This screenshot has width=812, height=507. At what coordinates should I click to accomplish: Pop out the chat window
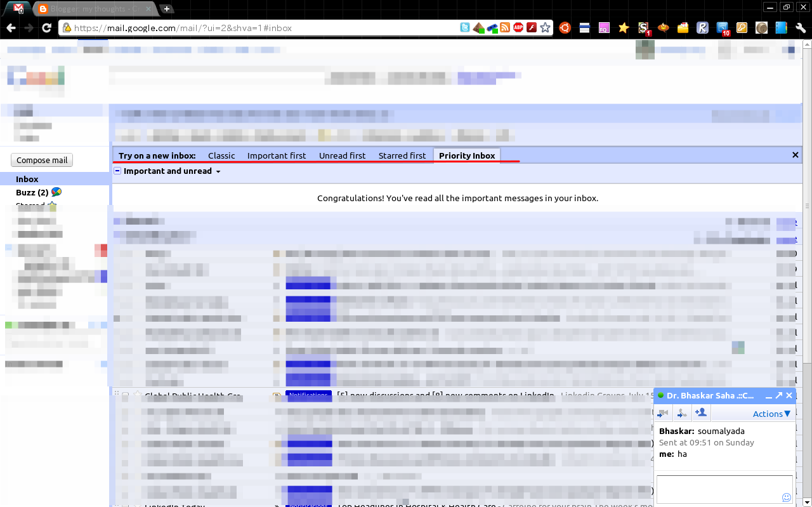(x=779, y=395)
